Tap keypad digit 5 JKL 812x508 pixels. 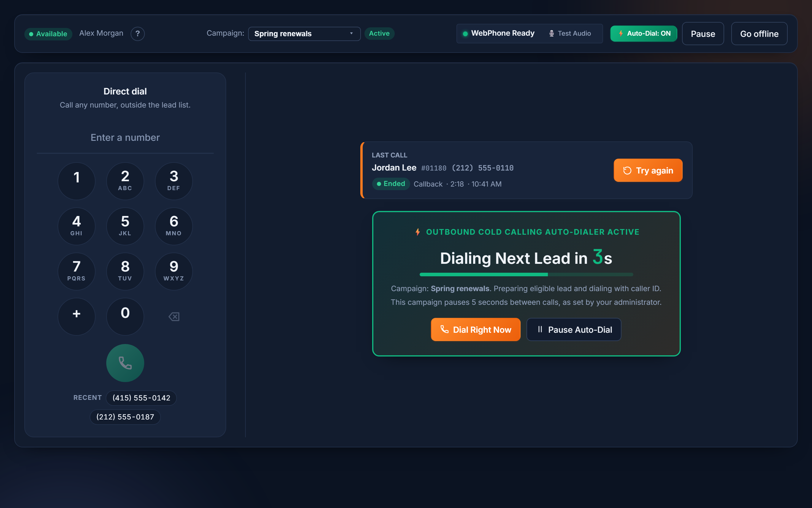125,226
